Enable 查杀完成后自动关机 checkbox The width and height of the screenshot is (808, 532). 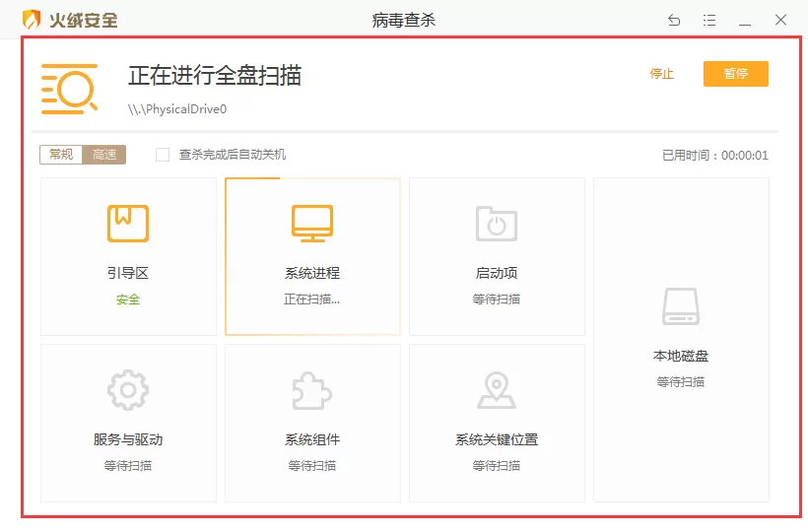[x=163, y=155]
